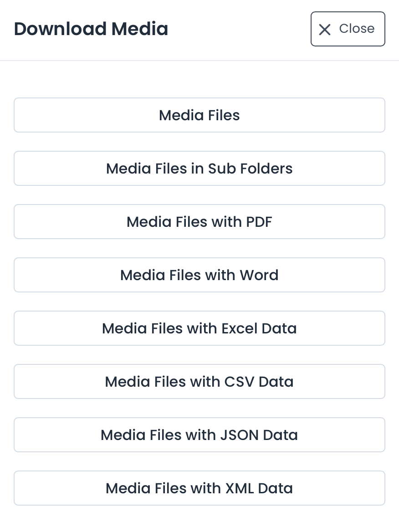This screenshot has width=399, height=532.
Task: Select Media Files with Excel Data
Action: (x=199, y=328)
